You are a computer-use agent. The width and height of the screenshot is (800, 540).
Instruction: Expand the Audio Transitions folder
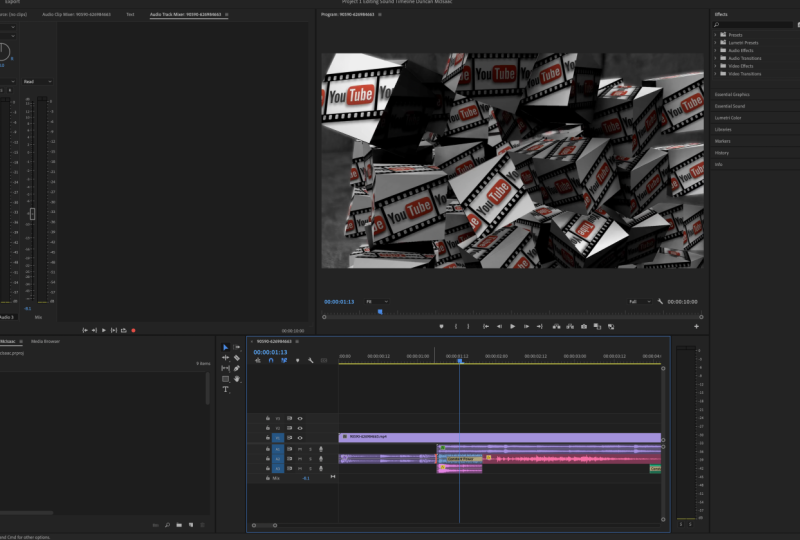pyautogui.click(x=715, y=58)
